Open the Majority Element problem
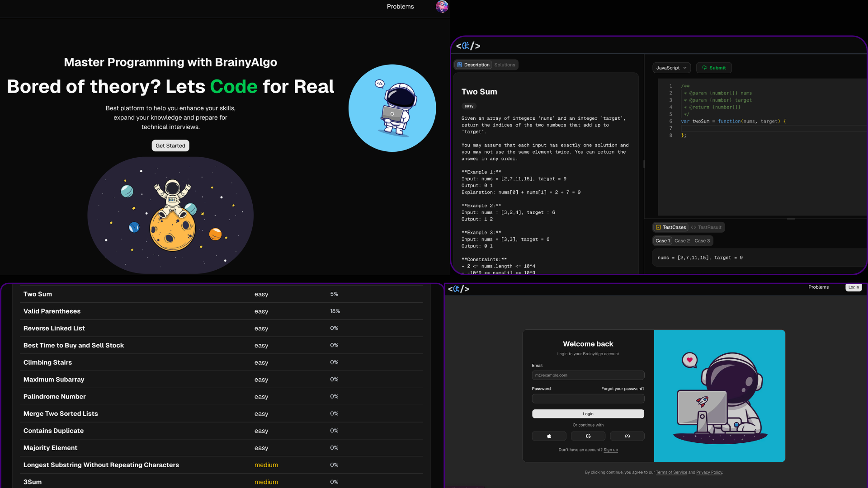 [50, 448]
